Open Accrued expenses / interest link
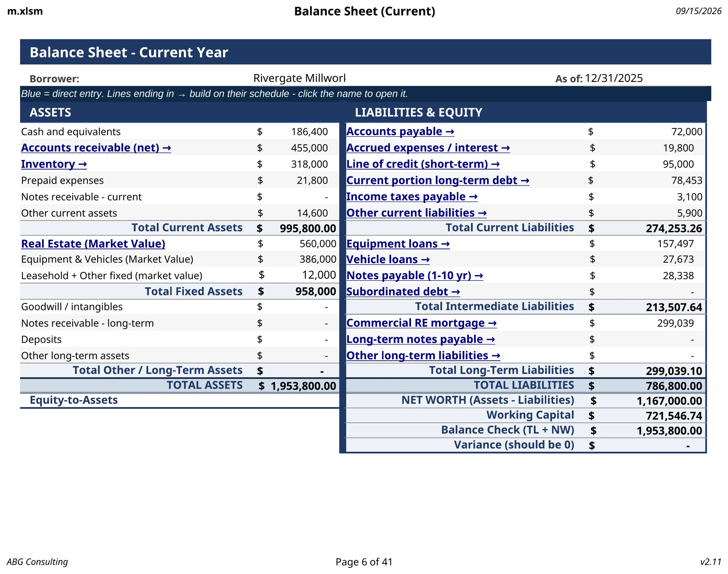The width and height of the screenshot is (728, 574). [x=428, y=148]
